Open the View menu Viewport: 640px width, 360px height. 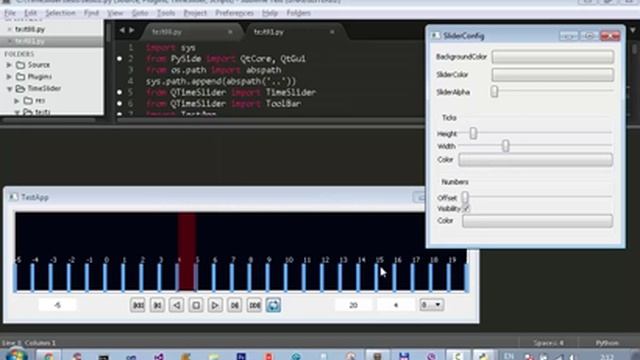115,13
